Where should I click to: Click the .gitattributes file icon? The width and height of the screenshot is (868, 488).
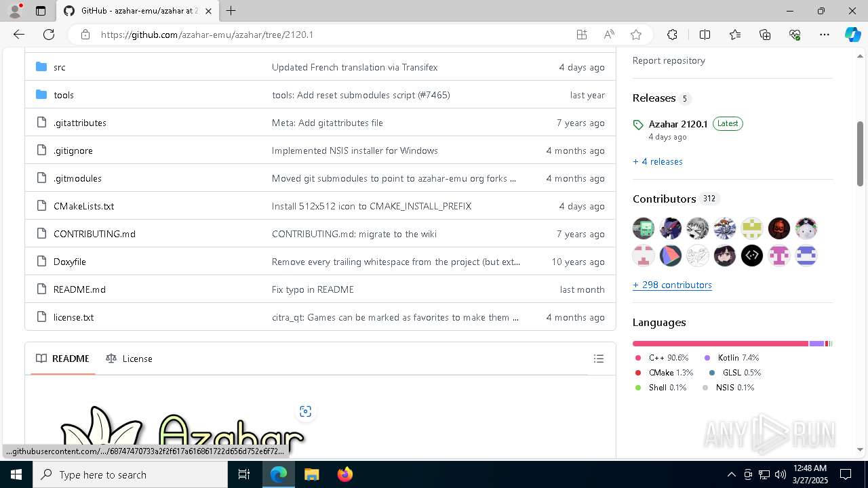[41, 123]
